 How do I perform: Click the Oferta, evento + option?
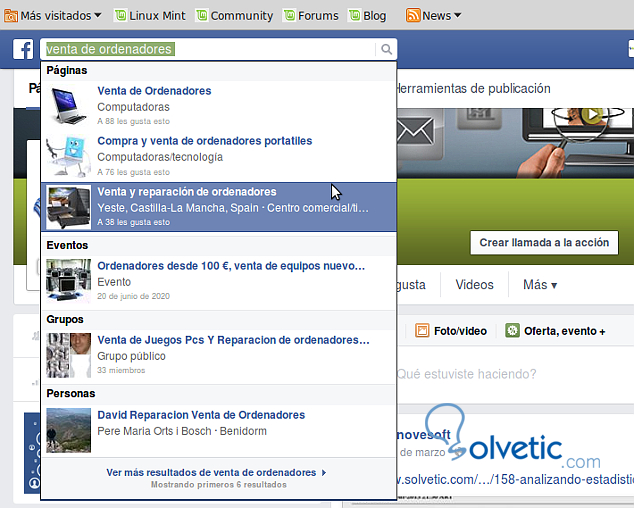point(556,331)
